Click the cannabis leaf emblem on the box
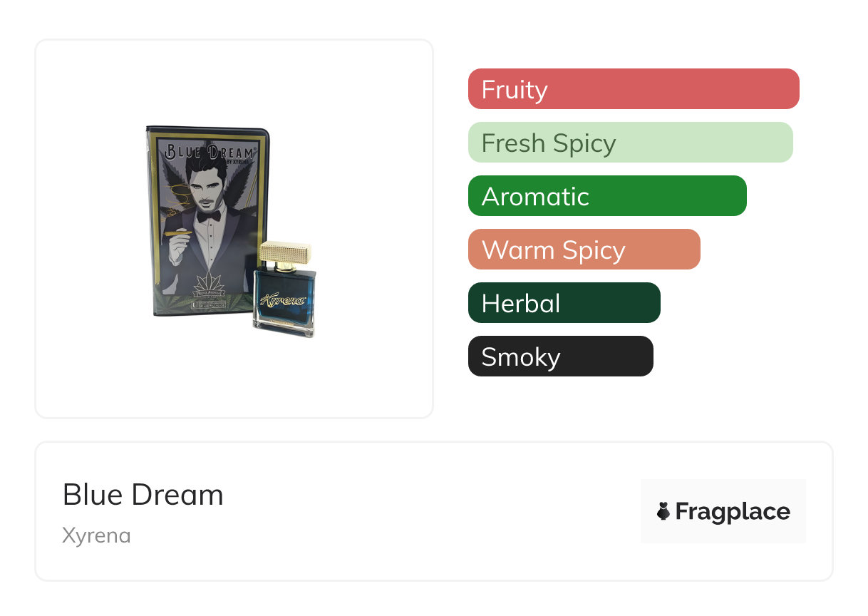Image resolution: width=868 pixels, height=616 pixels. 208,284
